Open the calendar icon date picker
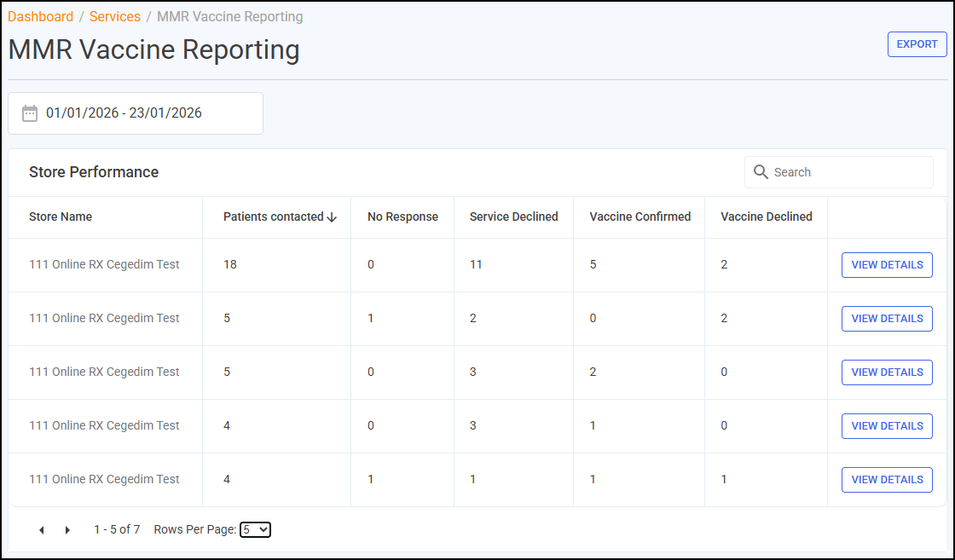Viewport: 955px width, 560px height. coord(30,113)
